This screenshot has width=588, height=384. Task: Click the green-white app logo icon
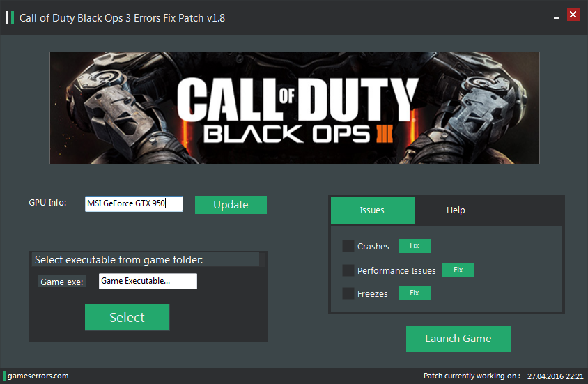[x=10, y=17]
